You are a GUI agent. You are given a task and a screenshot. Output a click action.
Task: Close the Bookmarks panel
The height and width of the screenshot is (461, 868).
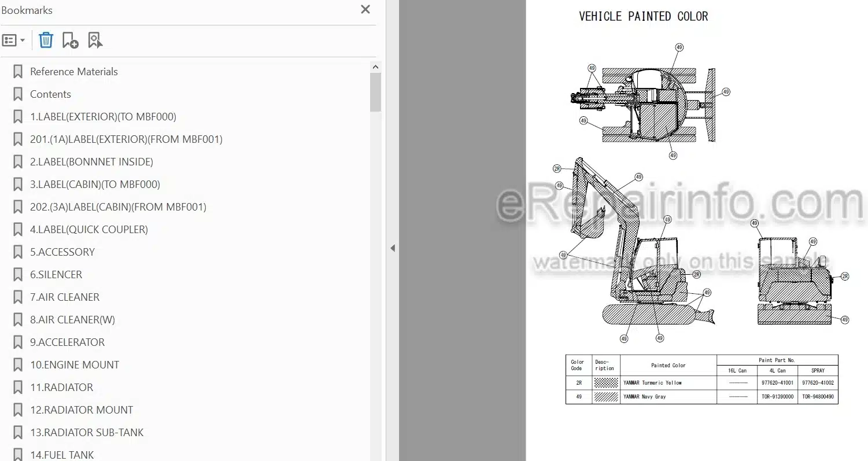(x=365, y=9)
